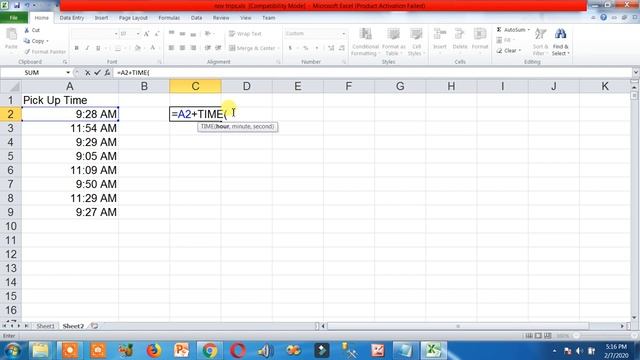This screenshot has height=360, width=640.
Task: Click in the formula bar text
Action: pos(133,73)
